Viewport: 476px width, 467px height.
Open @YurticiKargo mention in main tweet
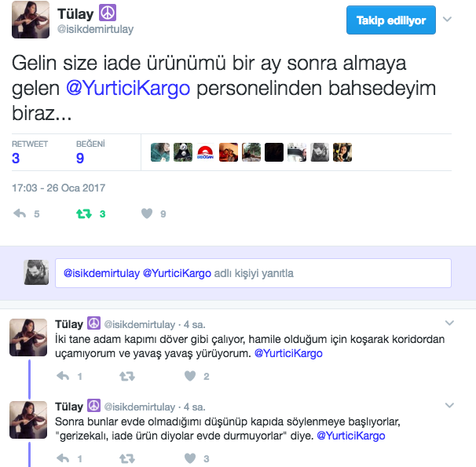tap(128, 88)
